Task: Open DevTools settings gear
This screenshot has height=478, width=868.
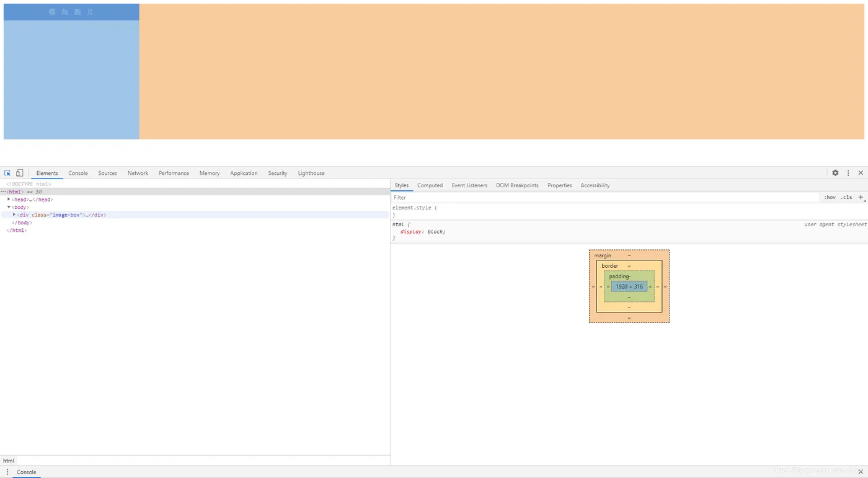Action: coord(835,173)
